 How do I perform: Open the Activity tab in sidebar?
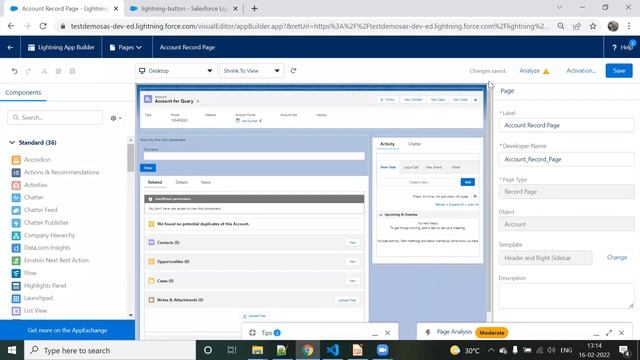tap(387, 144)
